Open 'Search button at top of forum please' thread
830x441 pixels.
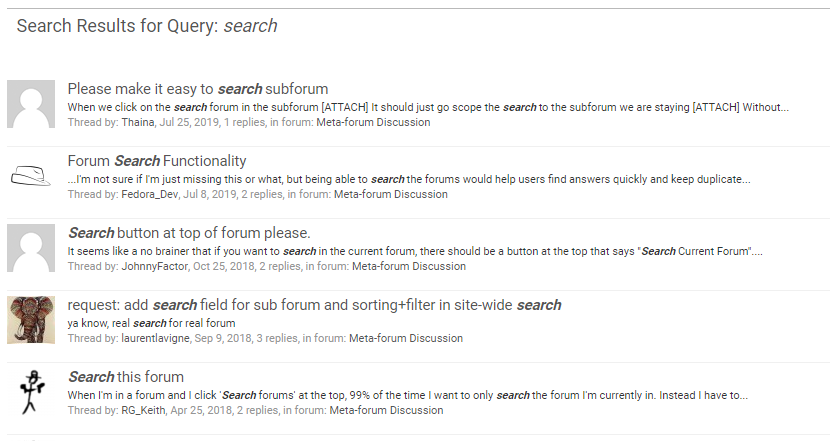(x=189, y=233)
